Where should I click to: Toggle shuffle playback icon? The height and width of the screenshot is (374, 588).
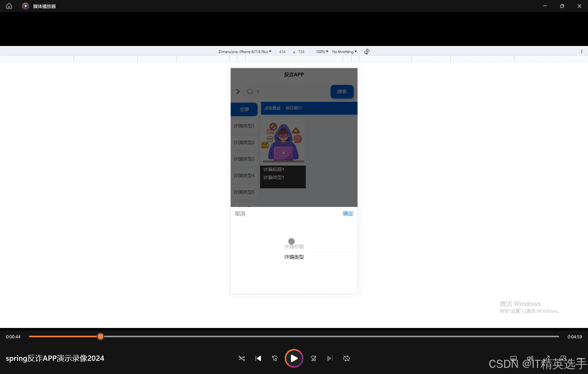(x=241, y=358)
